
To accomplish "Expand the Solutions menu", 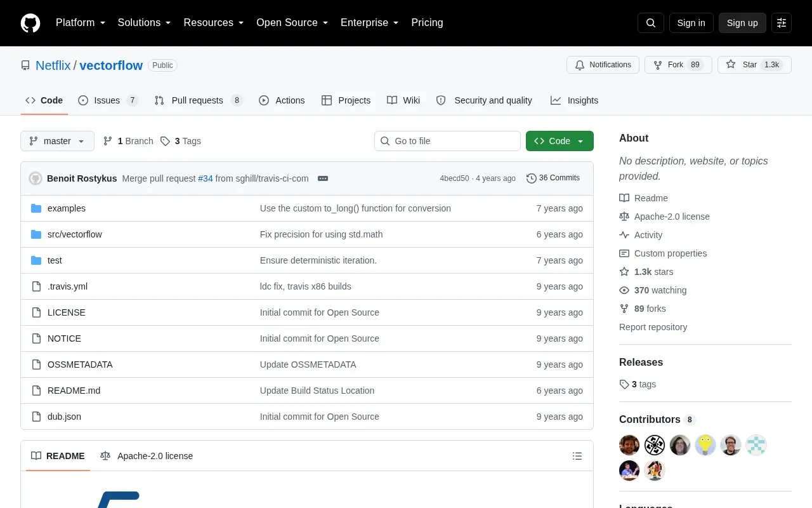I will (145, 23).
